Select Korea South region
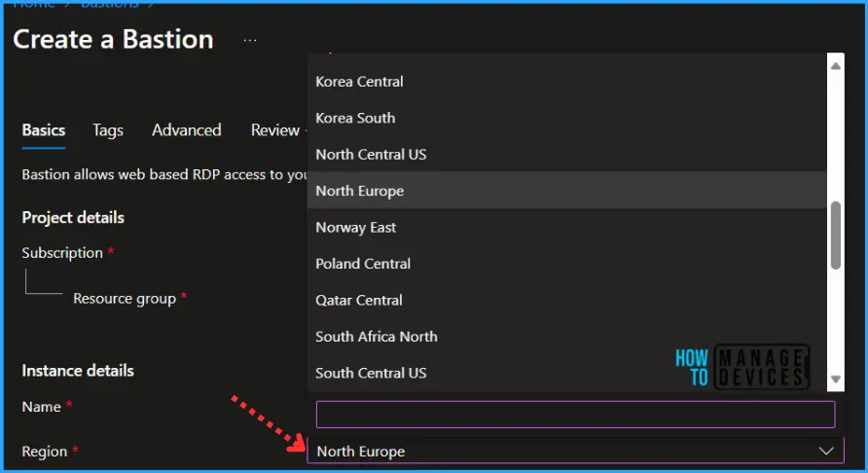This screenshot has width=868, height=473. tap(567, 118)
